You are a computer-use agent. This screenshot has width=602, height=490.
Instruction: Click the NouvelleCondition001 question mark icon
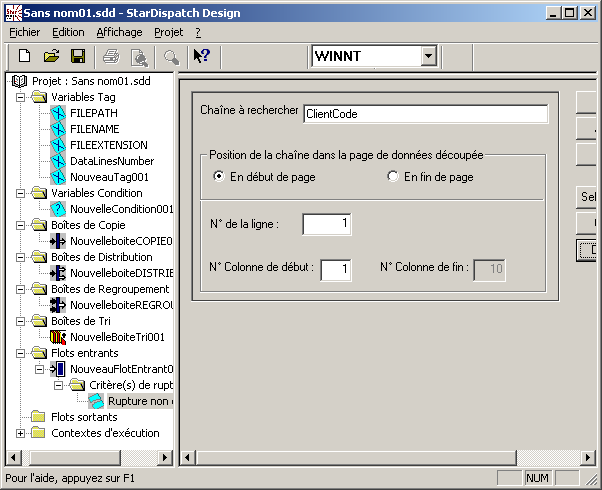(x=58, y=209)
